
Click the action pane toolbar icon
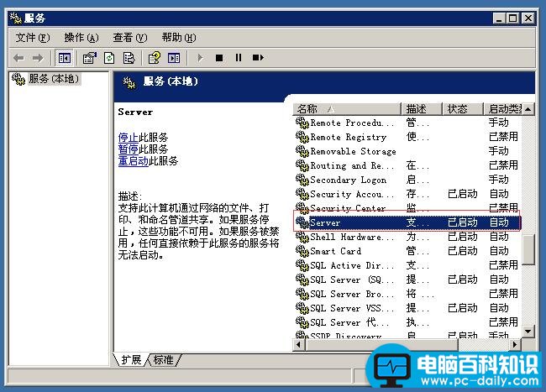174,58
